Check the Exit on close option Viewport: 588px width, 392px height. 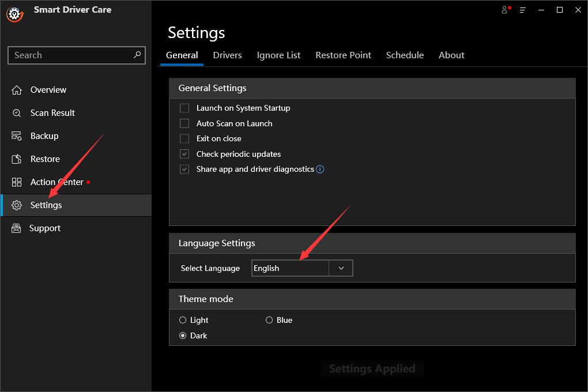pos(184,138)
